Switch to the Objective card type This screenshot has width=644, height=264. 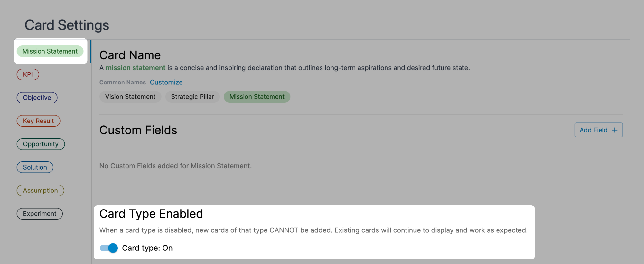[37, 98]
